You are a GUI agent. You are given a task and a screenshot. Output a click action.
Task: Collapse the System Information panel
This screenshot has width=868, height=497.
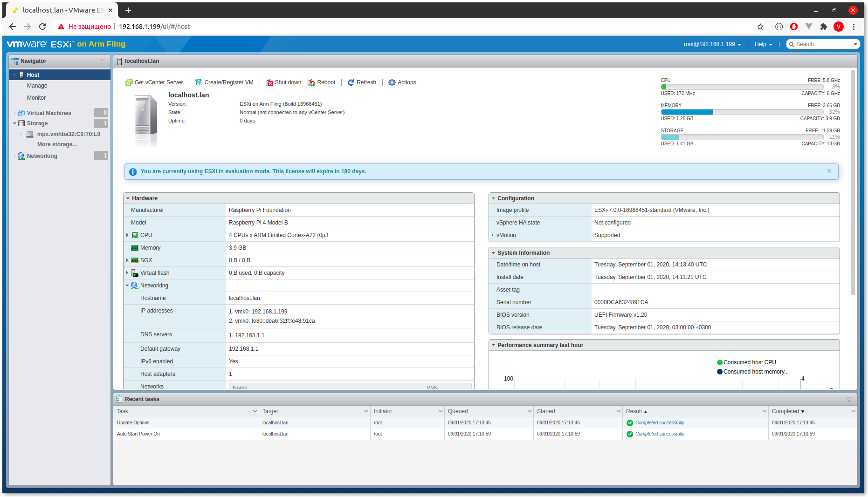pyautogui.click(x=493, y=253)
